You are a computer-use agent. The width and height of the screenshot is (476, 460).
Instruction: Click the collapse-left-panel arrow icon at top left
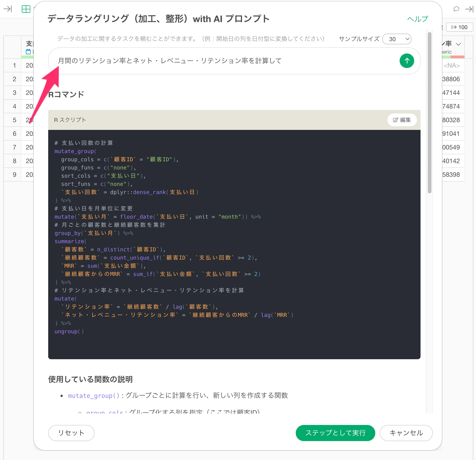coord(8,9)
